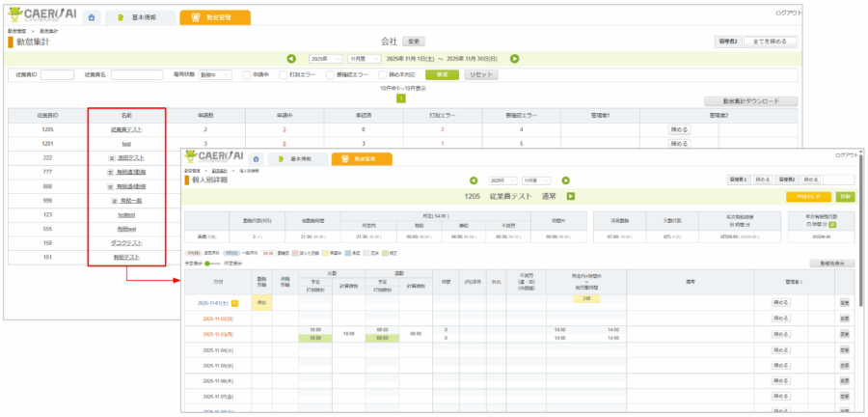
Task: Tick the 要確認エラー checkbox
Action: pyautogui.click(x=331, y=74)
